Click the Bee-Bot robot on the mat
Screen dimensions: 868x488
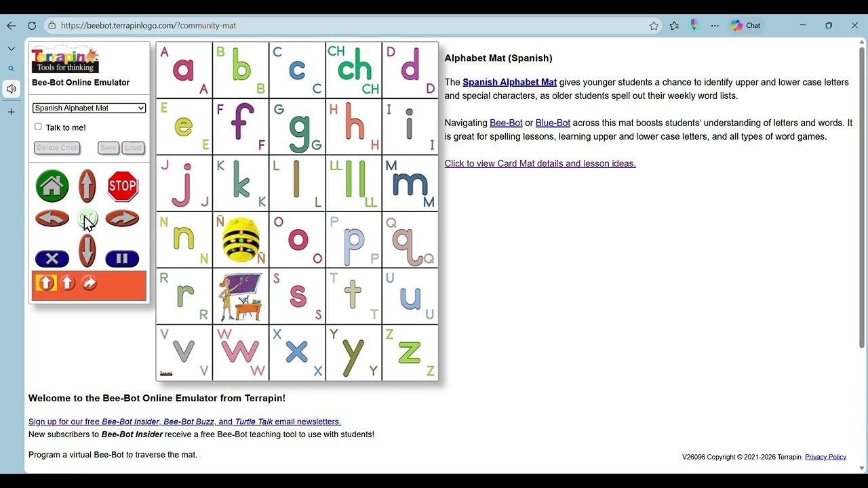coord(241,240)
